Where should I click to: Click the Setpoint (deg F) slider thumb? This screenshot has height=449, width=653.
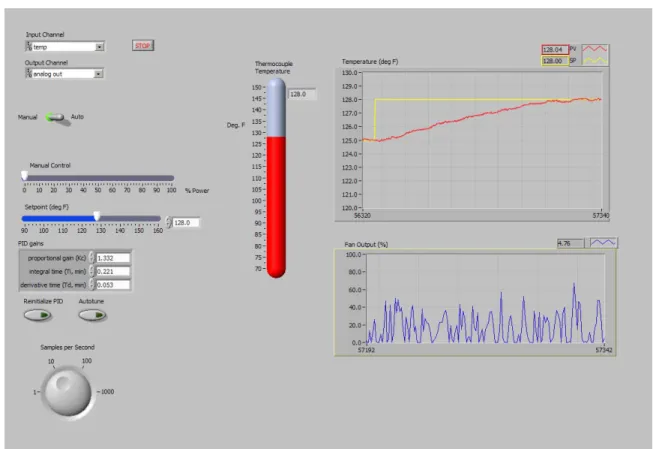(97, 216)
